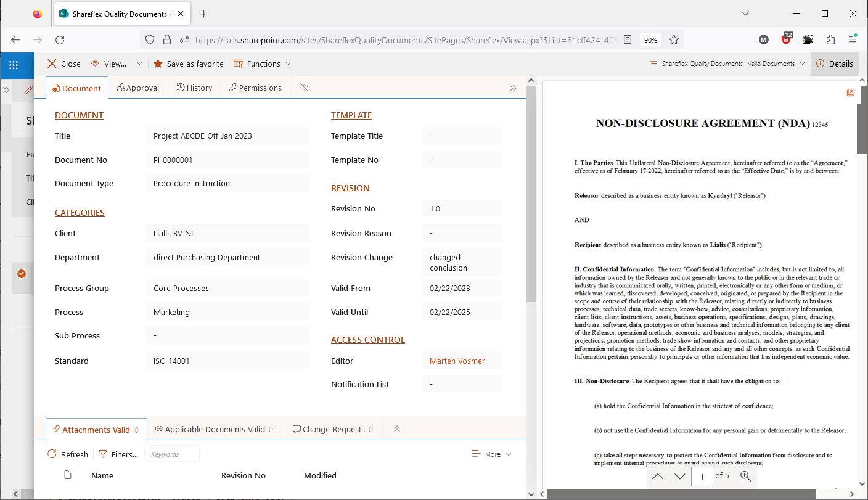Refresh the attachments list
Screen dimensions: 868x500
[68, 454]
